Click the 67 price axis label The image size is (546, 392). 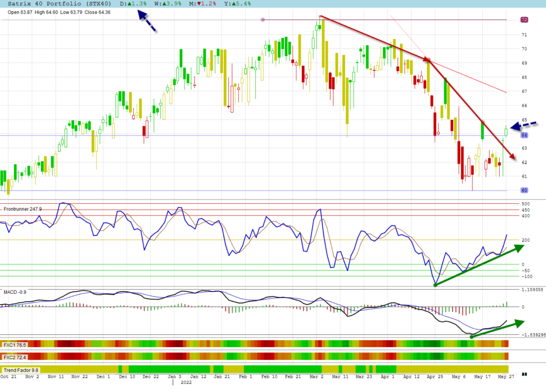pyautogui.click(x=525, y=91)
